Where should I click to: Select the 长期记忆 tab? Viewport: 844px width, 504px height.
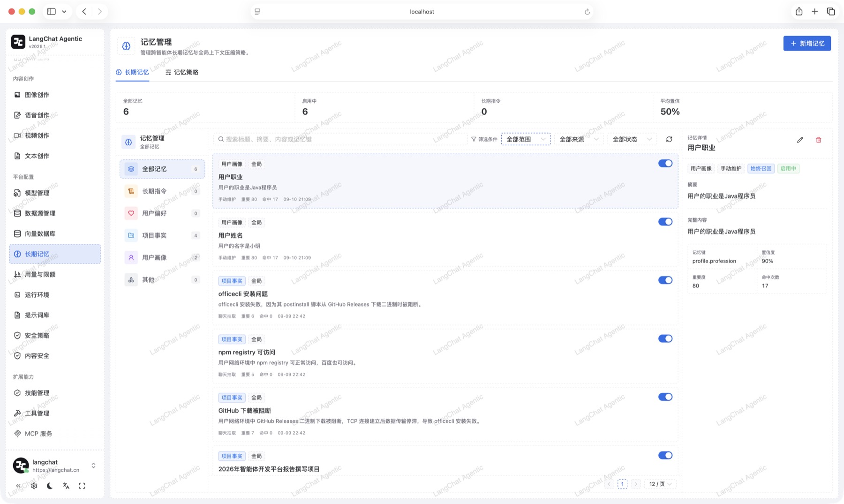[132, 72]
